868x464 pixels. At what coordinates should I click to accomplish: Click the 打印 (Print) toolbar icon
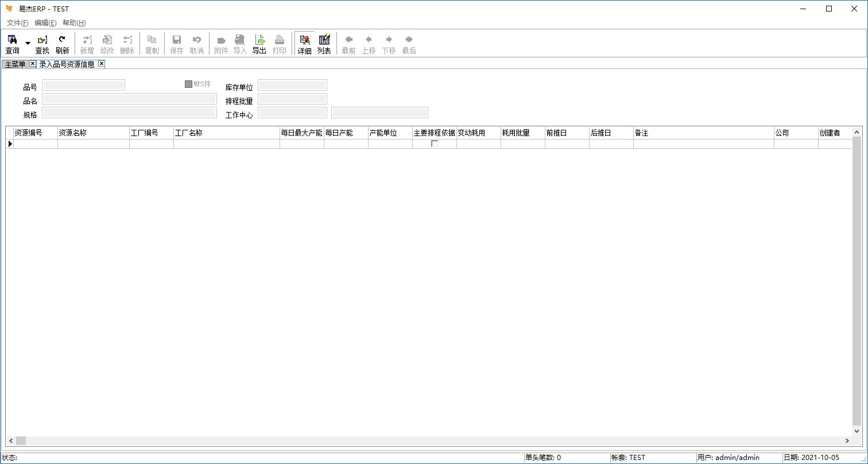pyautogui.click(x=280, y=44)
